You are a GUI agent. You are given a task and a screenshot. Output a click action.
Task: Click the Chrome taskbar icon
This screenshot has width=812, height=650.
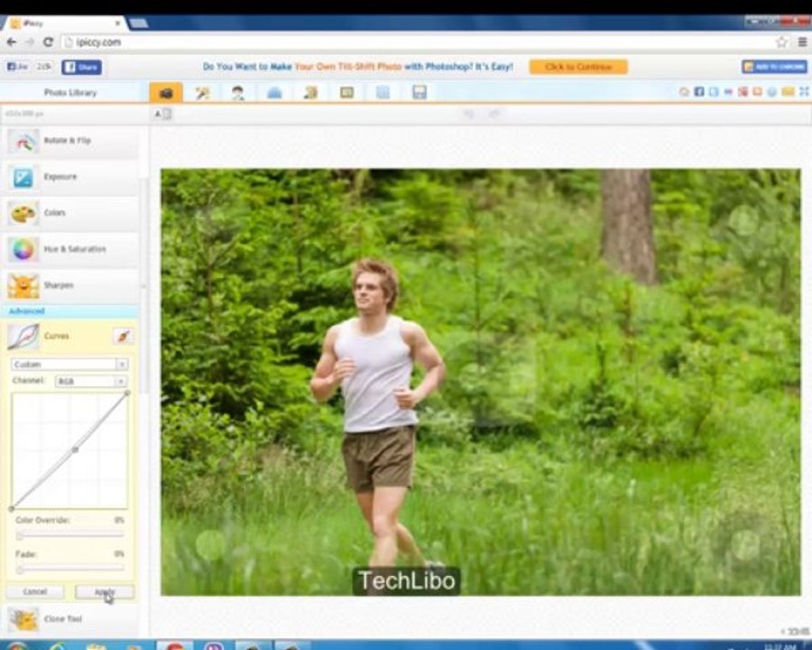coord(174,645)
